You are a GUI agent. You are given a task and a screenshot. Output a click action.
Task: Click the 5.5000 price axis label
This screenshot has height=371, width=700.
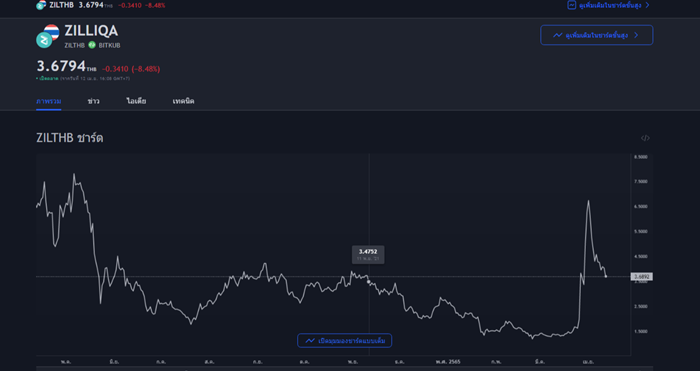[640, 232]
